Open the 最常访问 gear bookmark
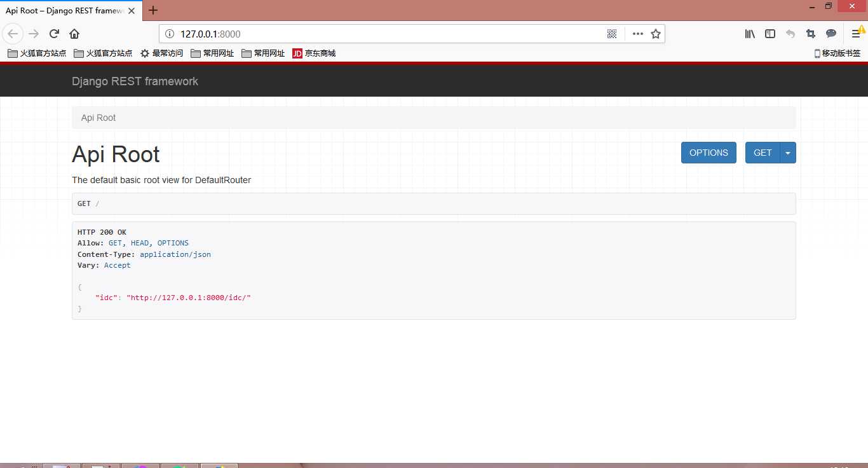 coord(161,53)
